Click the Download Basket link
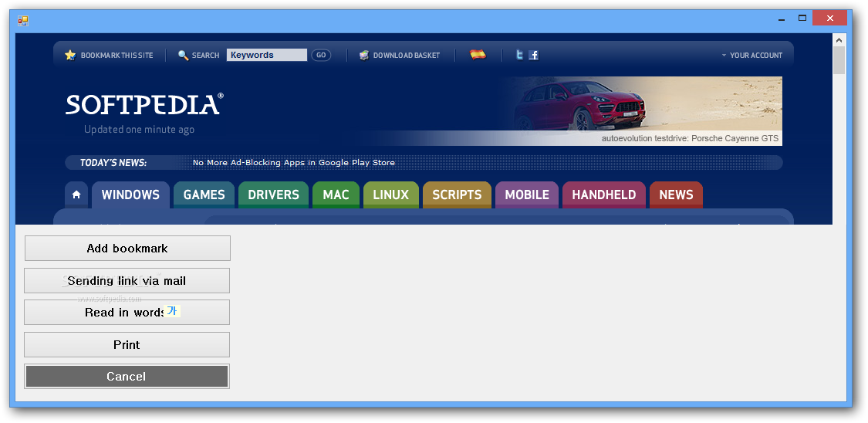Image resolution: width=868 pixels, height=423 pixels. coord(407,56)
